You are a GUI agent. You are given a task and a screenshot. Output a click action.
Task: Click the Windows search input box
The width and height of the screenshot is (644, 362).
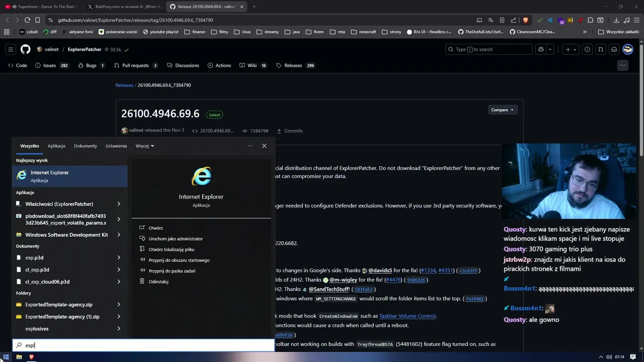(x=143, y=345)
